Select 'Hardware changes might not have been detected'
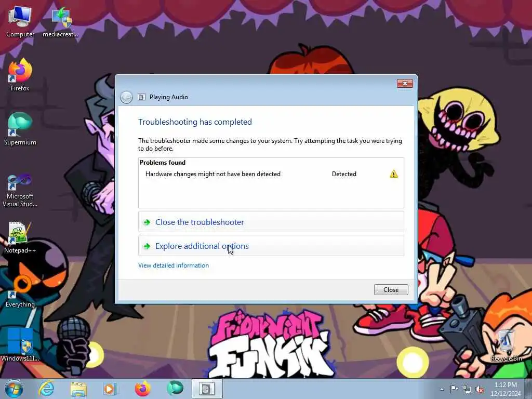This screenshot has height=399, width=532. (x=213, y=174)
